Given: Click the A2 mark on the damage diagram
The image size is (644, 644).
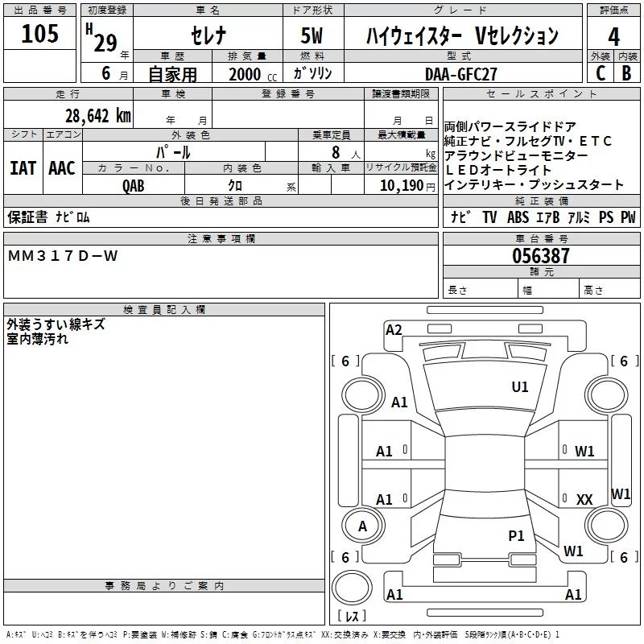Looking at the screenshot, I should tap(394, 330).
